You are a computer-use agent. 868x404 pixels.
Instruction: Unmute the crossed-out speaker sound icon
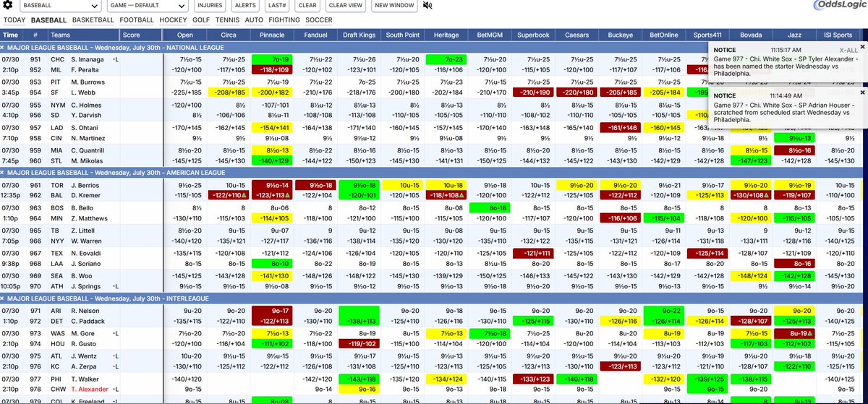click(428, 6)
